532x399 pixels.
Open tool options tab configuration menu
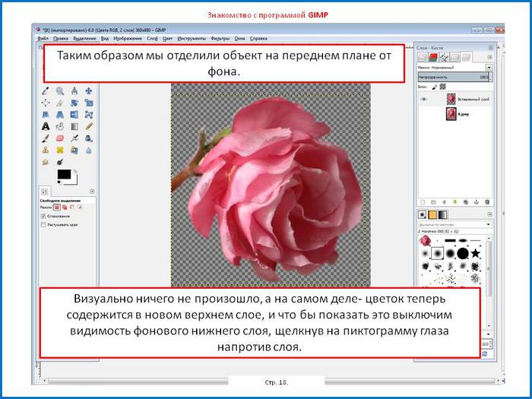coord(92,192)
